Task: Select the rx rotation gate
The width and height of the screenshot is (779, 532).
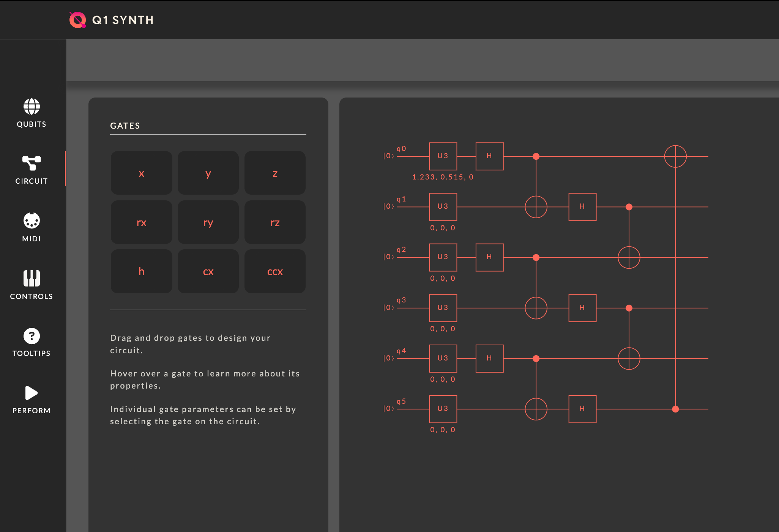Action: pos(141,222)
